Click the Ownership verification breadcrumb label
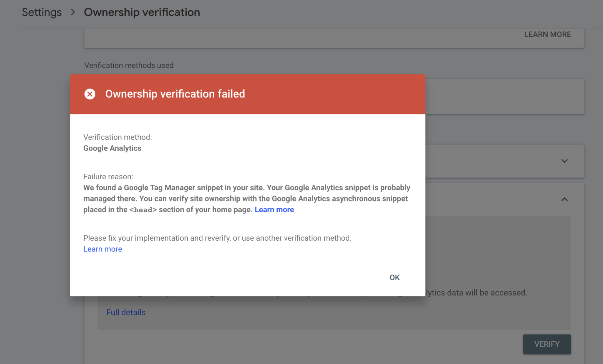603x364 pixels. (142, 12)
